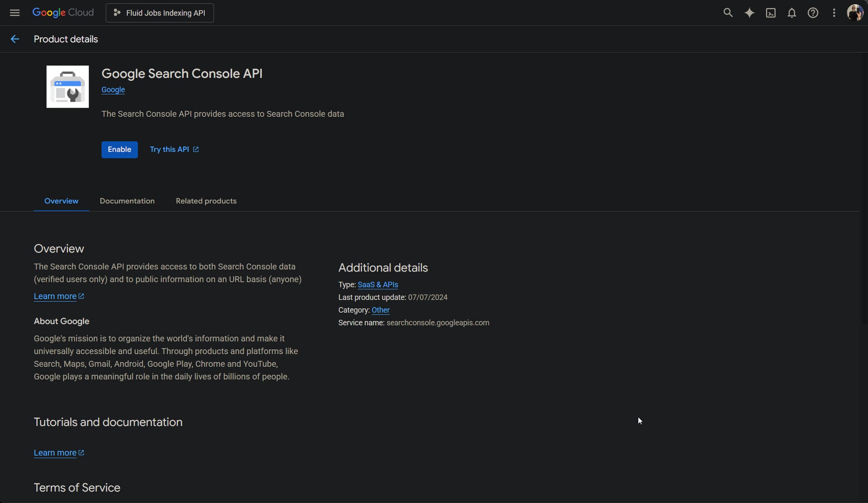The image size is (868, 503).
Task: Launch the Gemini AI assistant
Action: [x=750, y=13]
